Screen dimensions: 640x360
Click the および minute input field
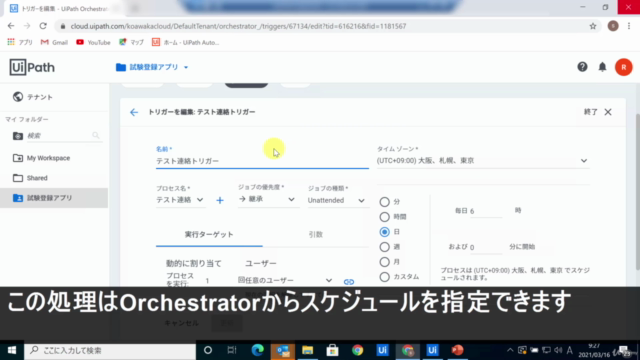coord(486,247)
